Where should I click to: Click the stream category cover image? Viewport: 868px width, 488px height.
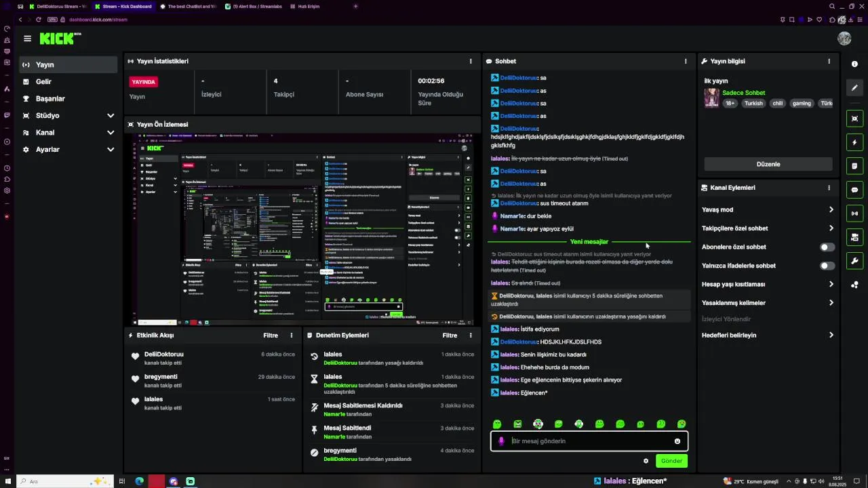(x=711, y=98)
